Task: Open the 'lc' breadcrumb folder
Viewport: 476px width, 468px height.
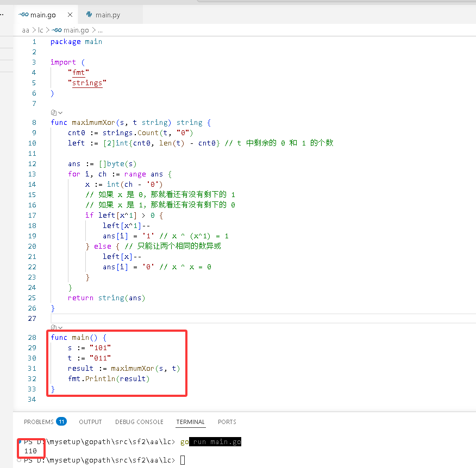Action: point(40,30)
